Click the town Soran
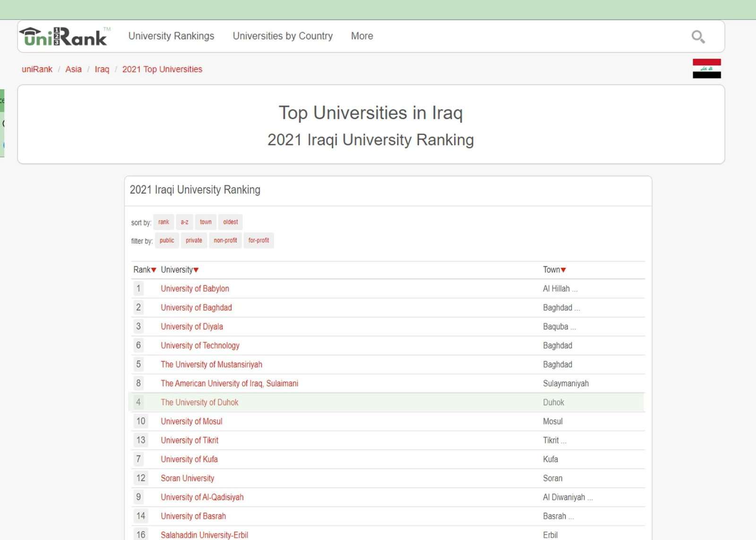Viewport: 756px width, 540px height. pyautogui.click(x=552, y=478)
